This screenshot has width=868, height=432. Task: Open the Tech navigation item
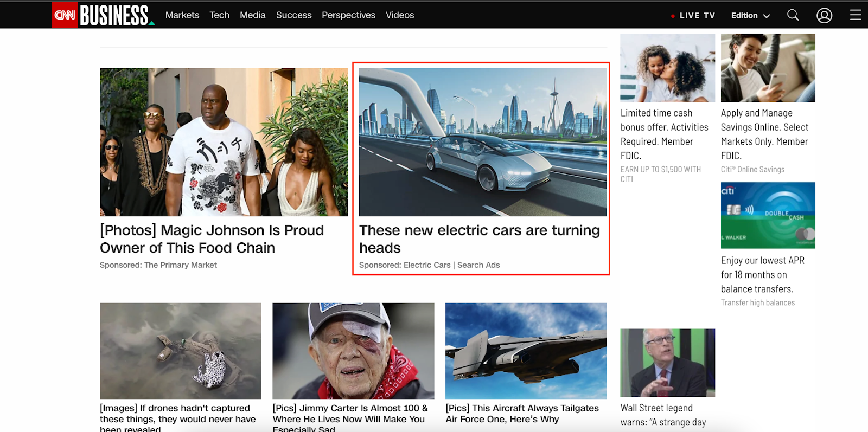[220, 15]
